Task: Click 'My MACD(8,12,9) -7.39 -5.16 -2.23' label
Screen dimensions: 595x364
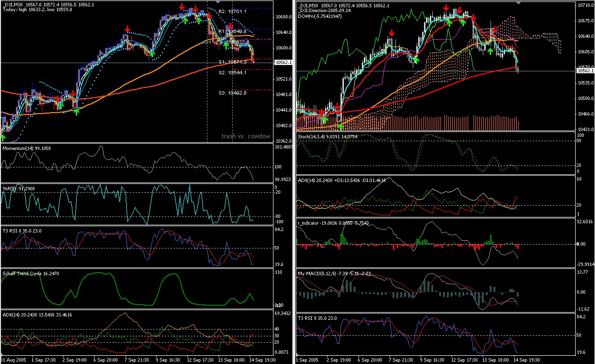Action: point(335,274)
